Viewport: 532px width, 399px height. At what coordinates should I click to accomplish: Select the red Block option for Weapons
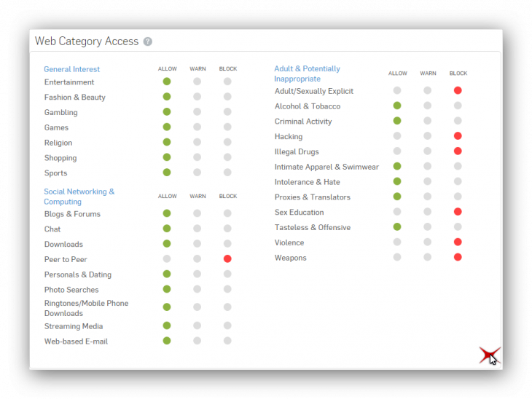pos(458,257)
